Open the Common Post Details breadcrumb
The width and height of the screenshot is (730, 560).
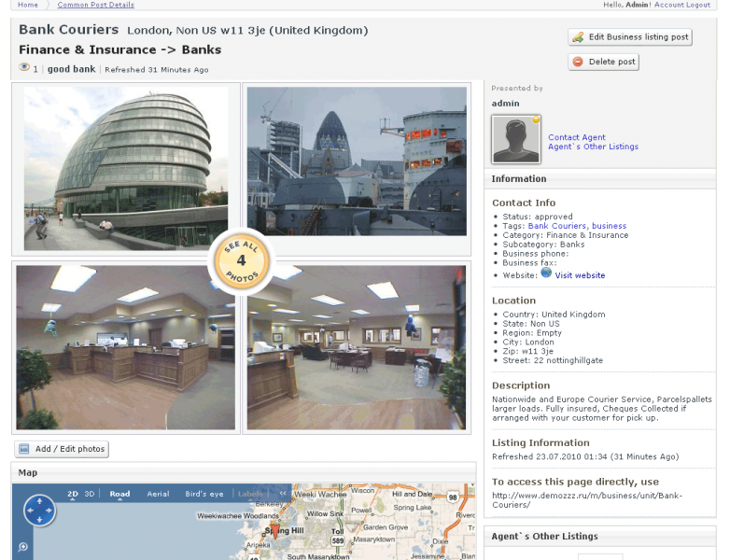click(96, 5)
